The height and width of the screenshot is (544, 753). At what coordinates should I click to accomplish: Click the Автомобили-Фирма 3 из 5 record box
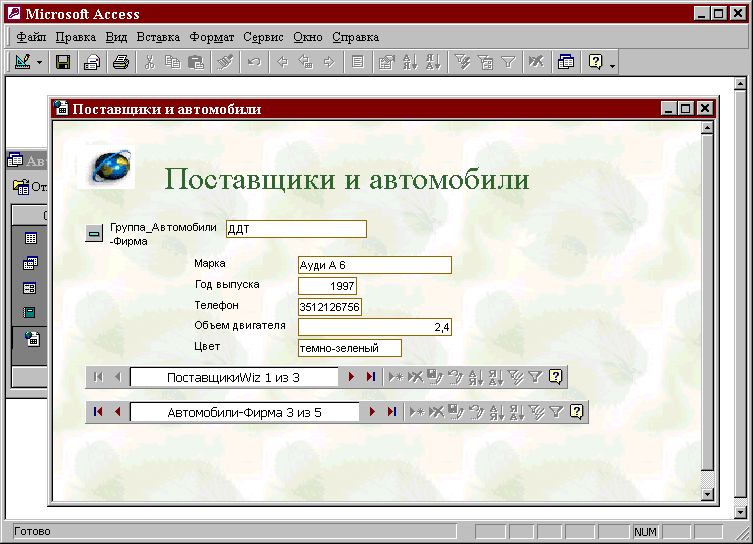(244, 412)
